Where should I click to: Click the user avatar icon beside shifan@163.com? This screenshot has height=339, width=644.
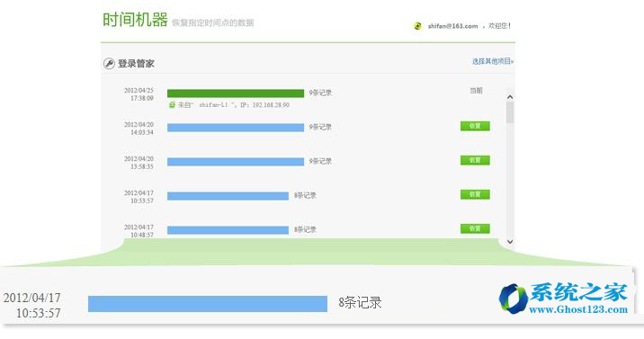(417, 26)
